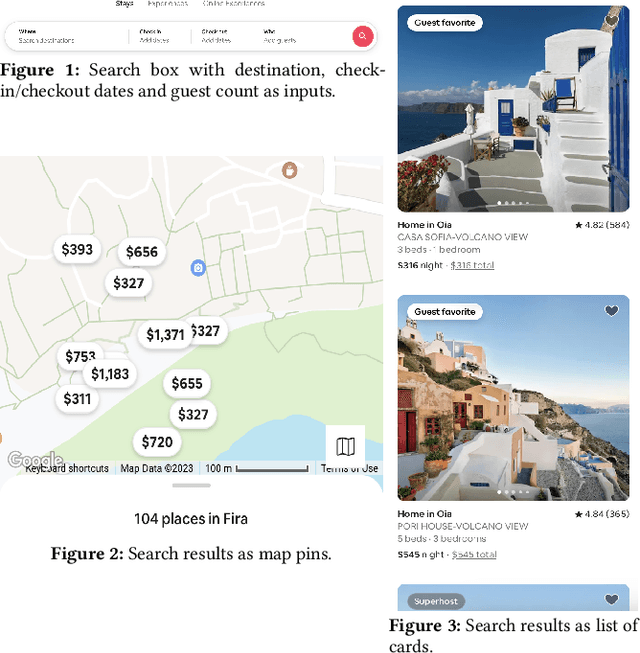640x653 pixels.
Task: Click the bottom sheet drag handle
Action: pos(191,485)
